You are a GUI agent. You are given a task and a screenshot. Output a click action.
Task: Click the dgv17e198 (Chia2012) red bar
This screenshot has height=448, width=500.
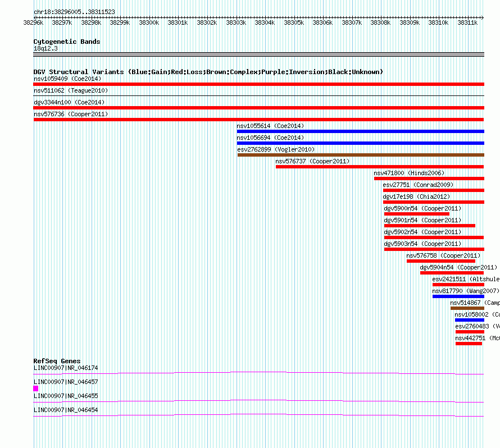click(434, 202)
